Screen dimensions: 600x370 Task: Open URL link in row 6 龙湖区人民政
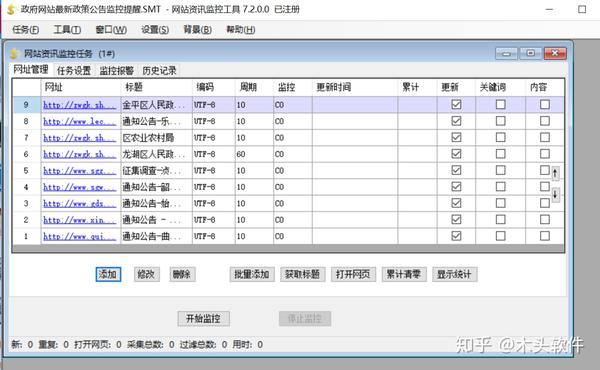(x=80, y=154)
